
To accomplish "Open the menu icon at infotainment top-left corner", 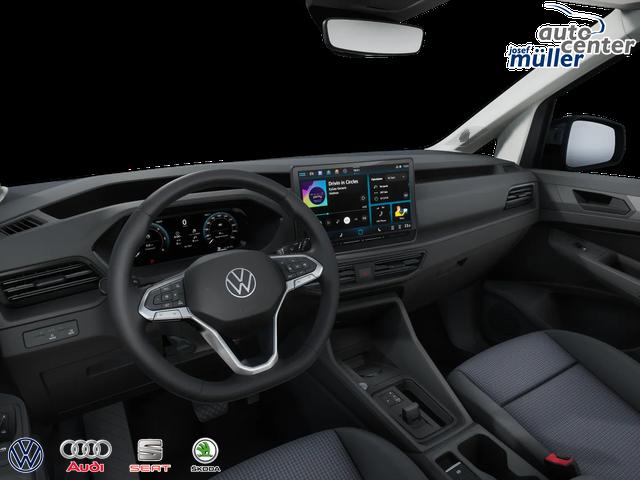I will [x=302, y=174].
